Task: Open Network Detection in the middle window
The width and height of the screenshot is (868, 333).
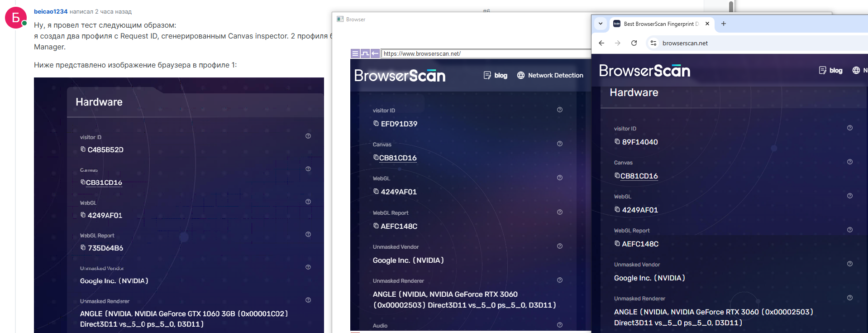Action: (x=550, y=75)
